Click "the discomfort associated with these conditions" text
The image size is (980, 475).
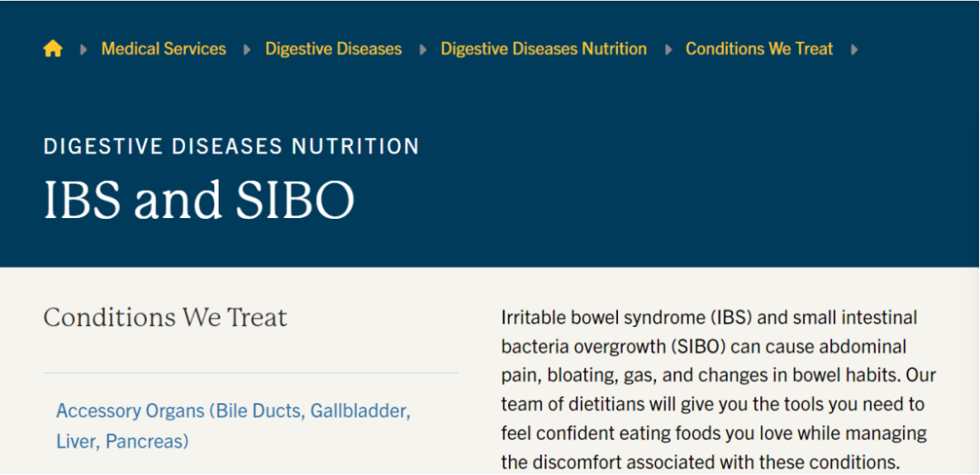pos(700,461)
